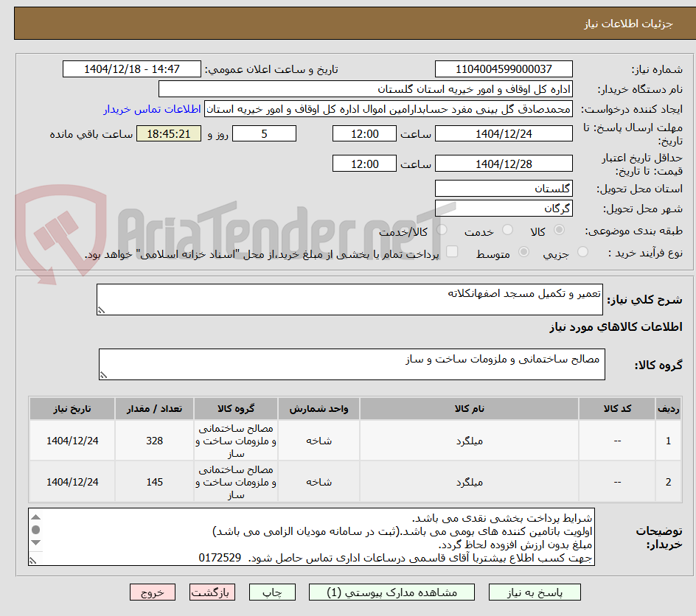Click the remaining time 18:45:21 field
696x616 pixels.
(169, 133)
